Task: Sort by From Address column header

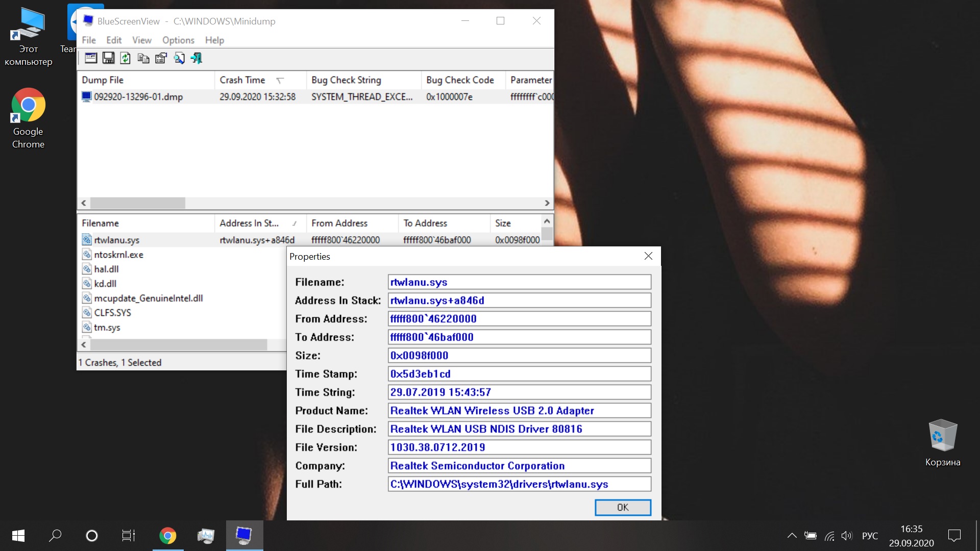Action: point(352,223)
